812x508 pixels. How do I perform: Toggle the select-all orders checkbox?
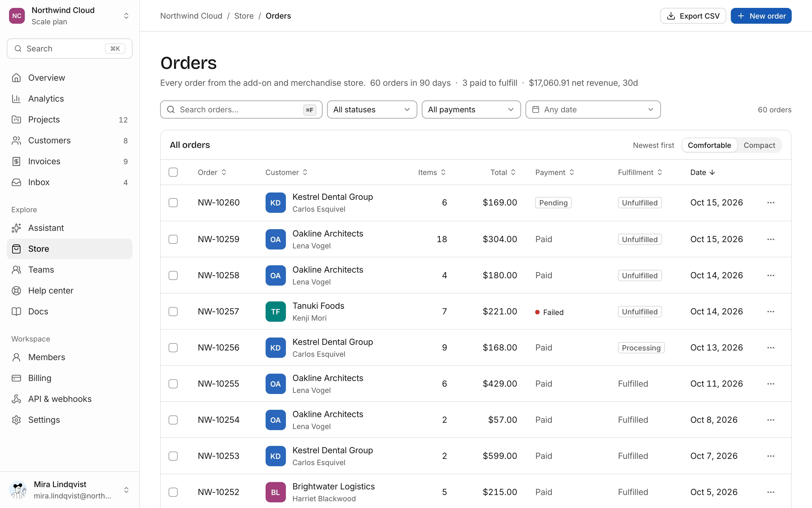[x=173, y=172]
